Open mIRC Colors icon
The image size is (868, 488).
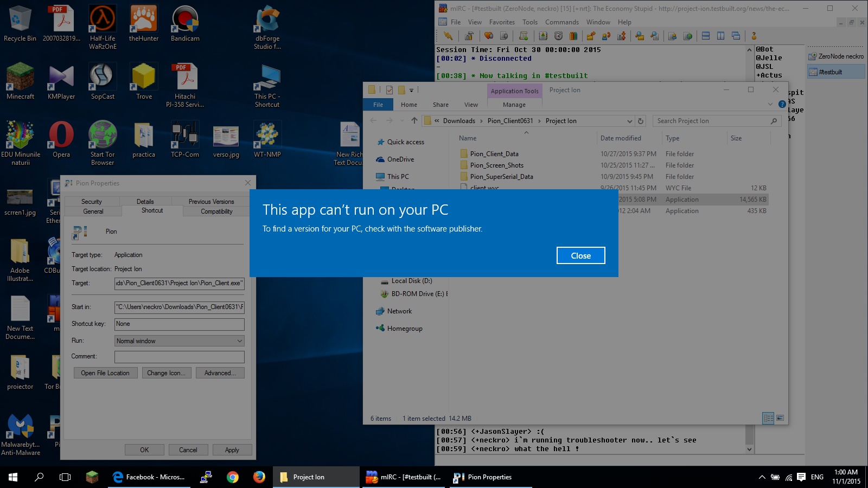[x=573, y=36]
